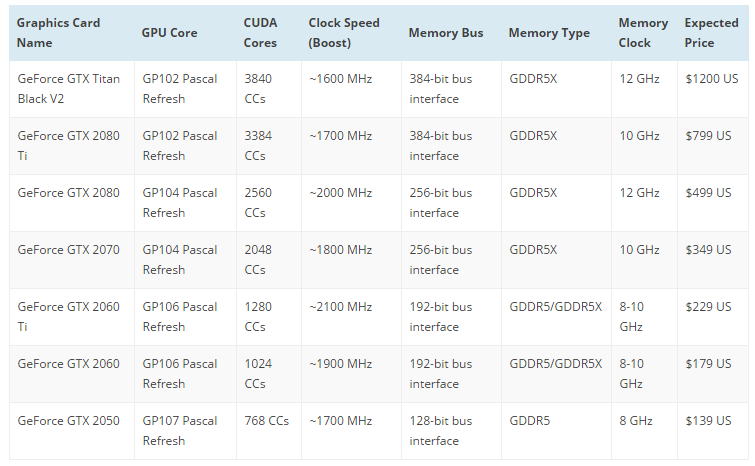755x466 pixels.
Task: Select the "Expected Price" column header
Action: pyautogui.click(x=712, y=33)
